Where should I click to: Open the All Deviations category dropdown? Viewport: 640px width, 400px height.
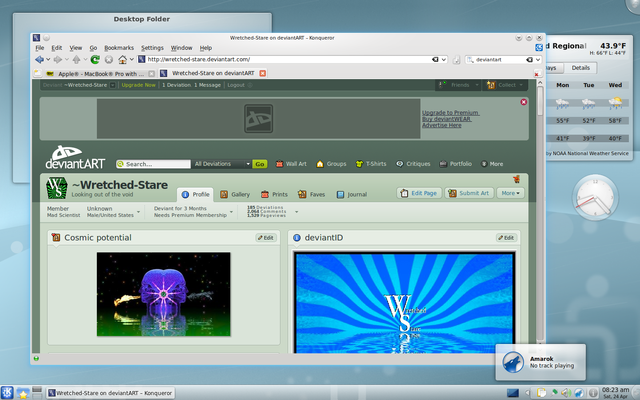[x=222, y=164]
